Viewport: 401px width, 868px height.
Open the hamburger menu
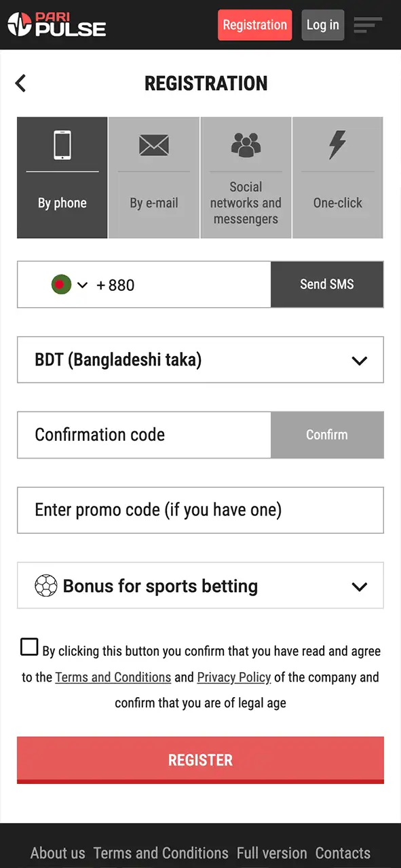367,24
